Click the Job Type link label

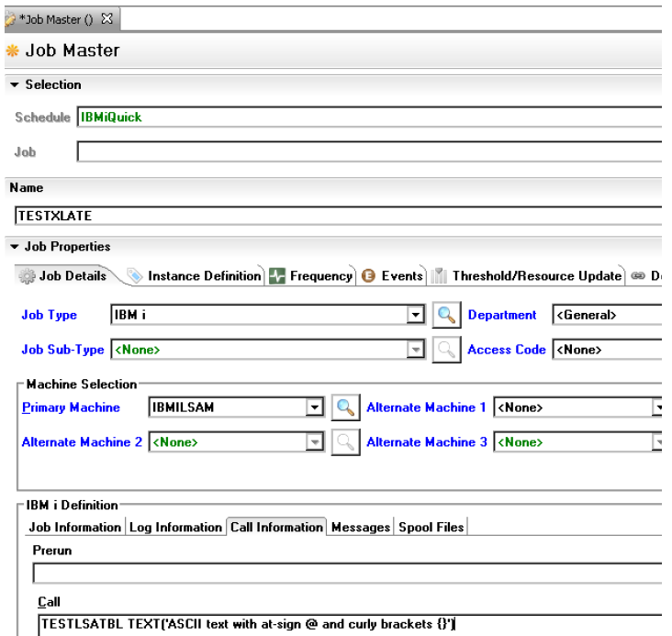tap(50, 315)
